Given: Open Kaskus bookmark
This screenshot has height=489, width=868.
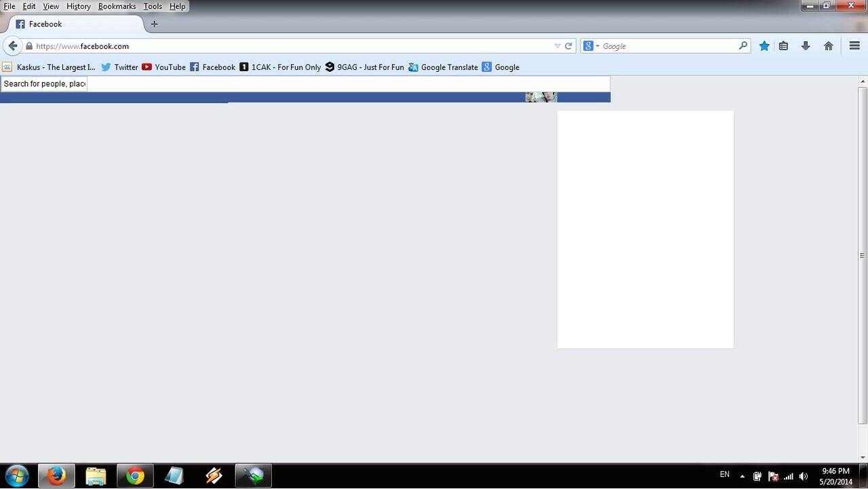Looking at the screenshot, I should coord(49,67).
